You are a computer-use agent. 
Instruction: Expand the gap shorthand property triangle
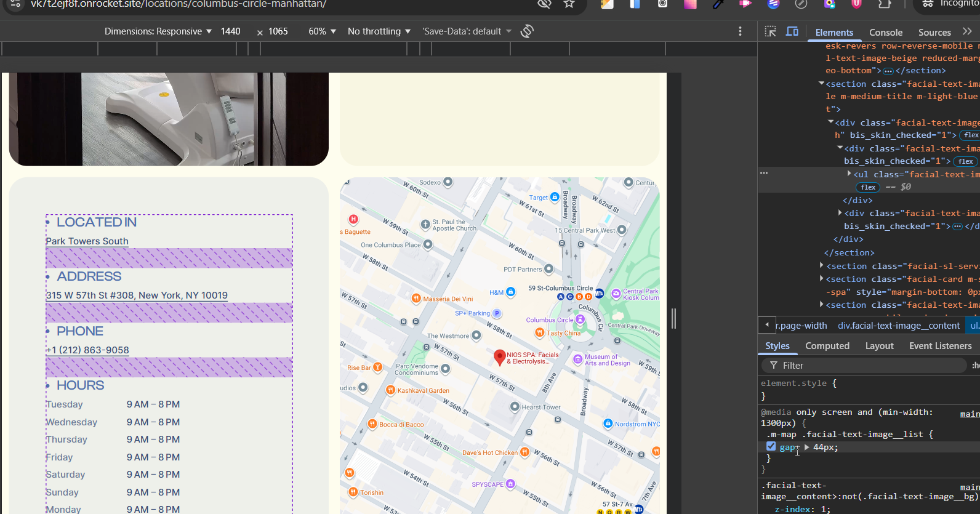click(x=806, y=448)
